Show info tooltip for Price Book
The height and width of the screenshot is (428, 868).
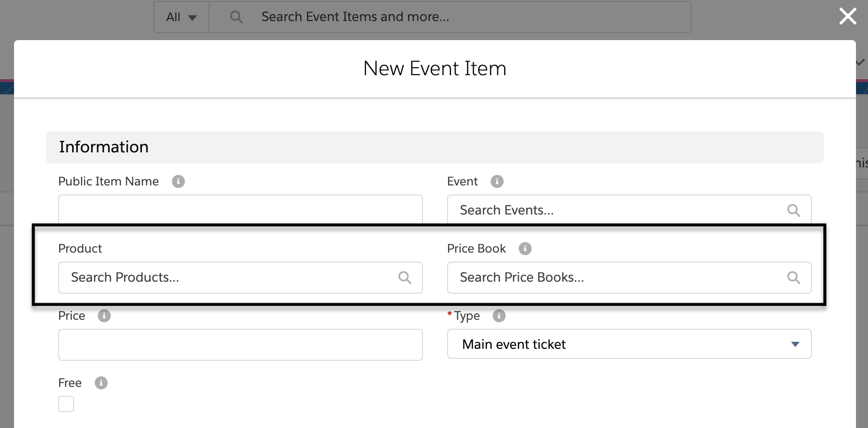point(525,249)
